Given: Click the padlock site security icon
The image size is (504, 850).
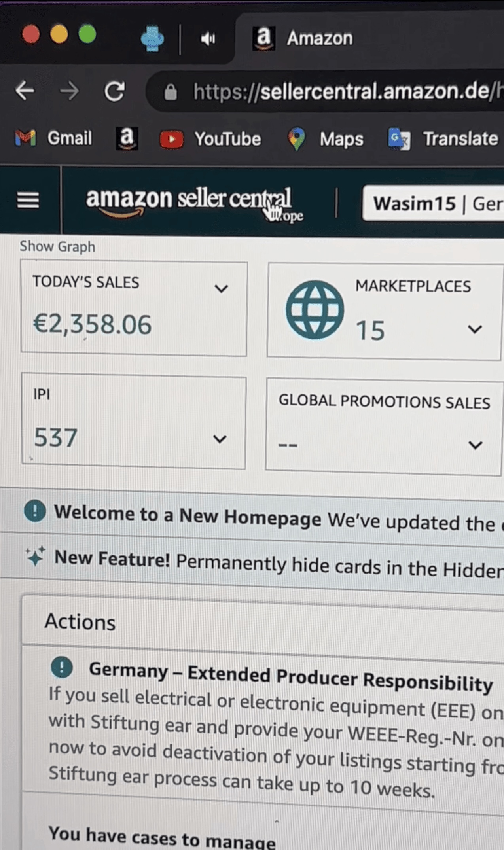Looking at the screenshot, I should point(171,92).
